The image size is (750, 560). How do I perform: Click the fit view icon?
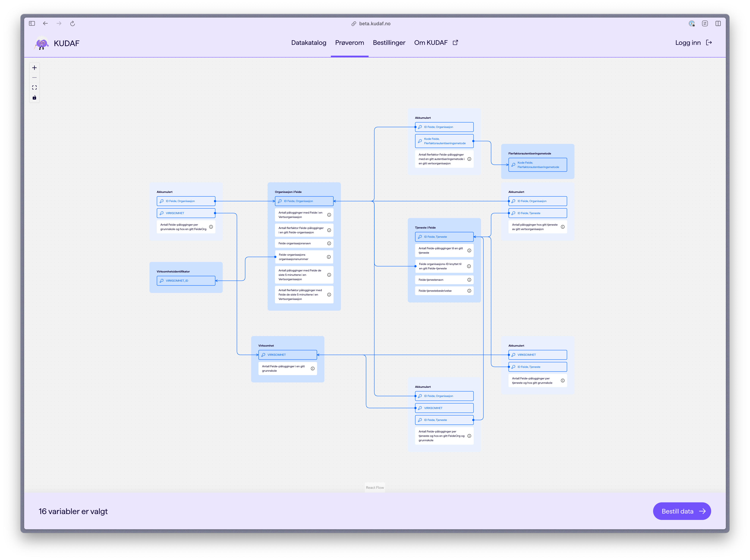[x=34, y=87]
